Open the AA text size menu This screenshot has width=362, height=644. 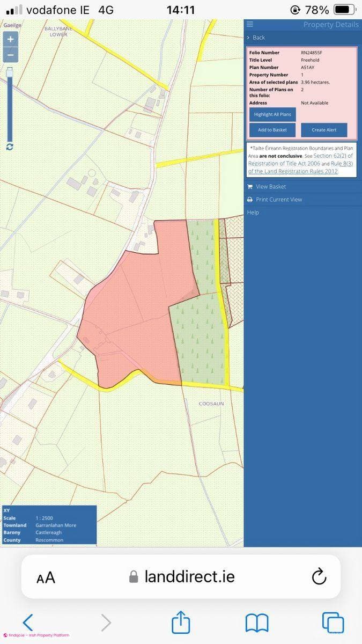coord(46,577)
